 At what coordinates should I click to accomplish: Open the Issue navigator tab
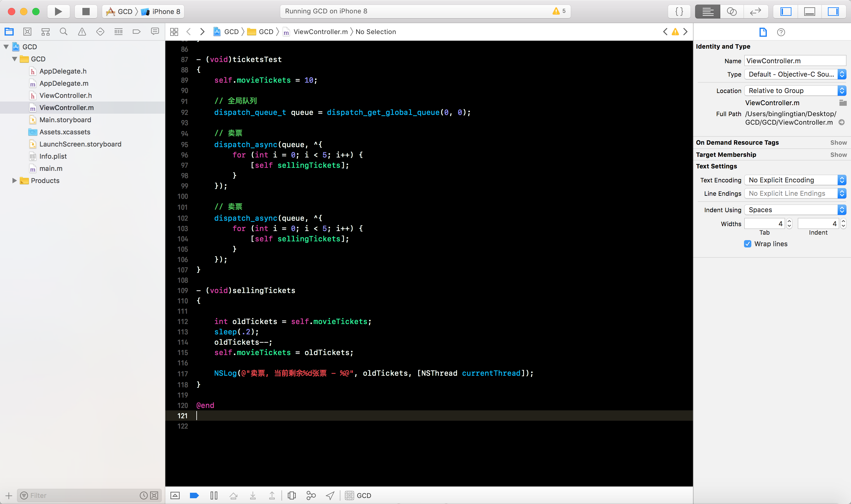point(82,32)
